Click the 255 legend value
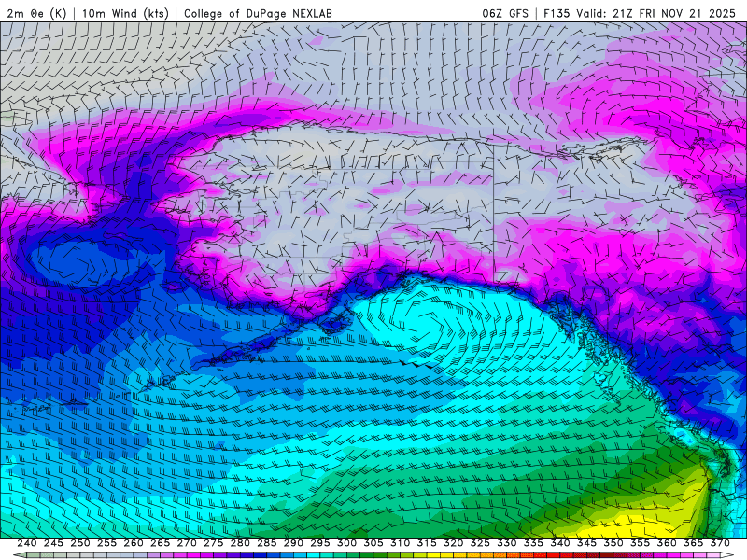Image resolution: width=747 pixels, height=560 pixels. 106,543
